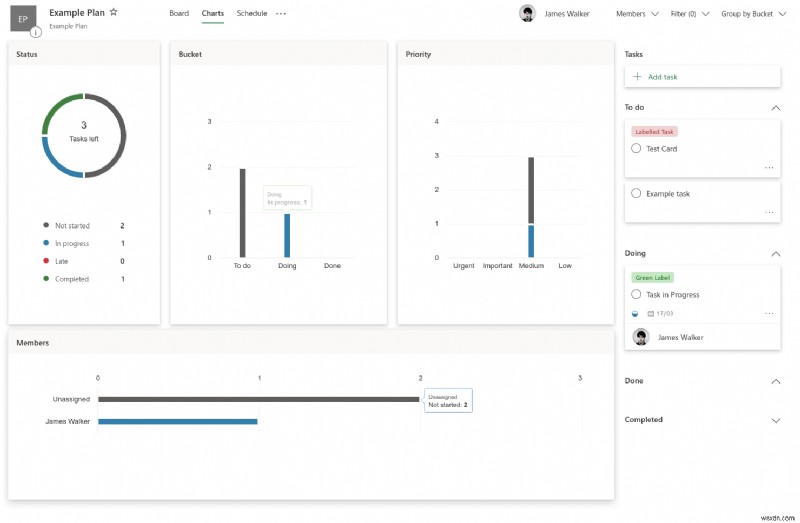Collapse the Doing bucket

[x=776, y=254]
